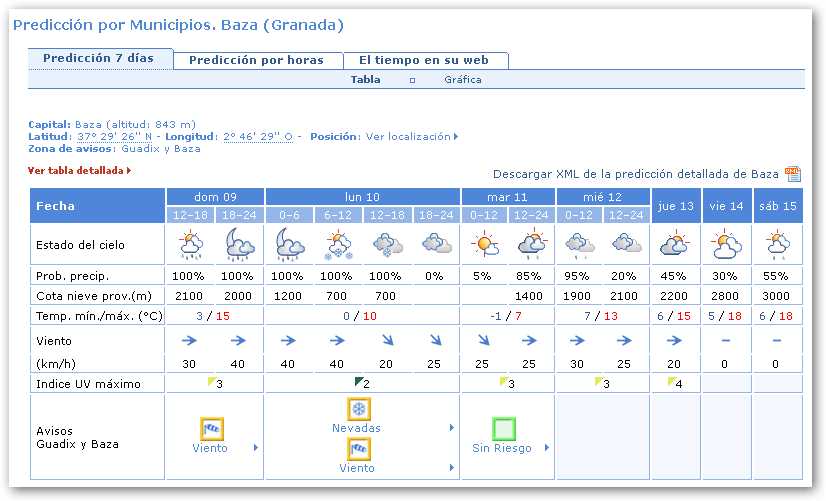
Task: Switch to the Predicción por horas tab
Action: click(256, 60)
